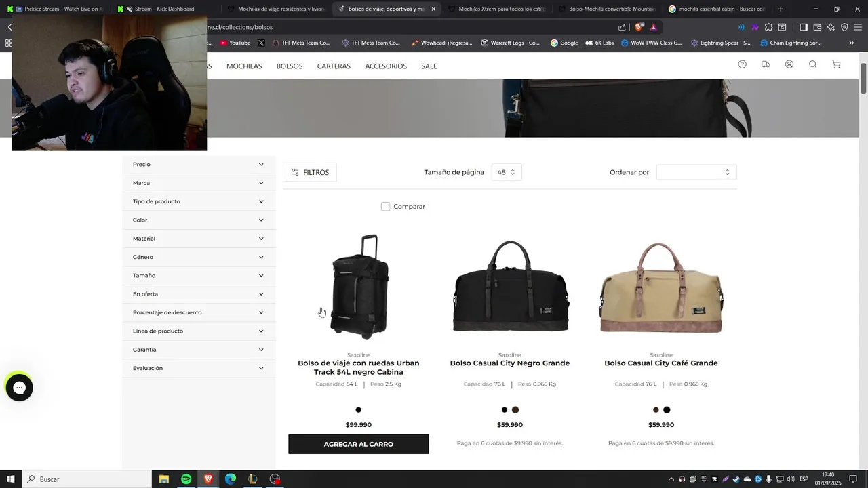The width and height of the screenshot is (868, 488).
Task: Open the browser hamburger menu
Action: (859, 27)
